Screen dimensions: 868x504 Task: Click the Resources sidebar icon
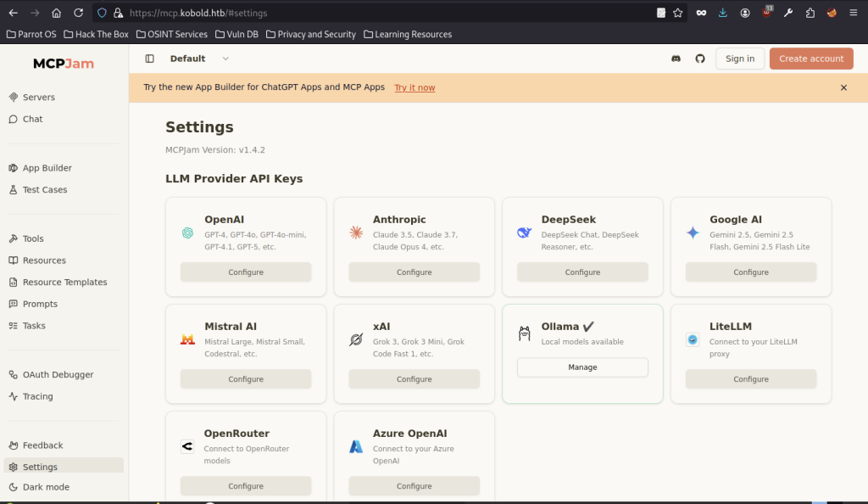click(x=14, y=260)
